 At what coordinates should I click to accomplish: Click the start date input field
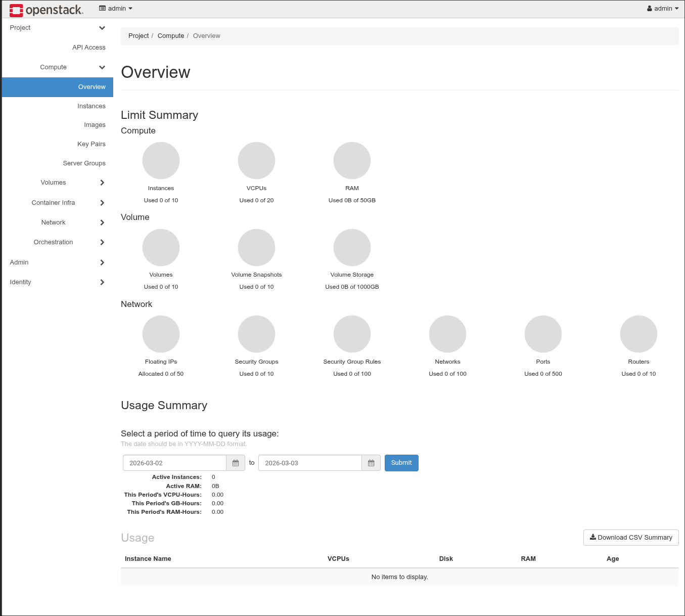pyautogui.click(x=174, y=463)
